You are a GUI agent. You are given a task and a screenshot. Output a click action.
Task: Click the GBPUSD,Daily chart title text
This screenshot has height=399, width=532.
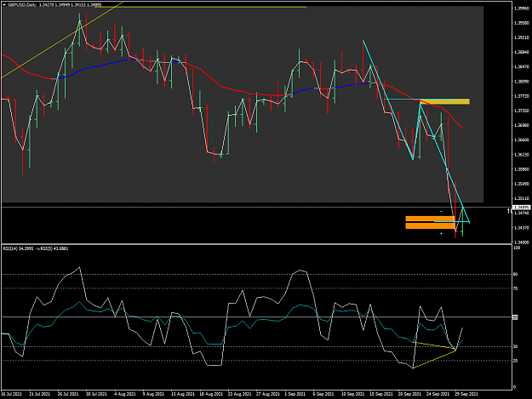click(x=21, y=5)
